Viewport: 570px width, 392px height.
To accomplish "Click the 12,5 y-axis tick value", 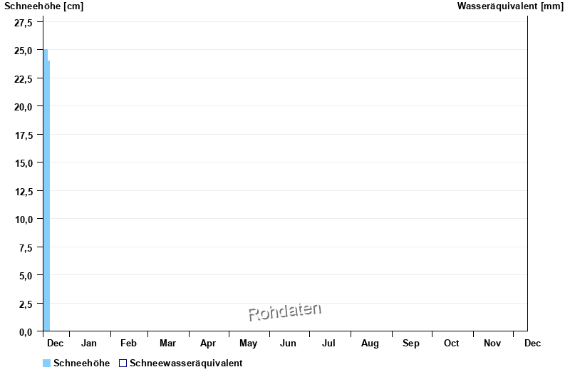I will [24, 191].
